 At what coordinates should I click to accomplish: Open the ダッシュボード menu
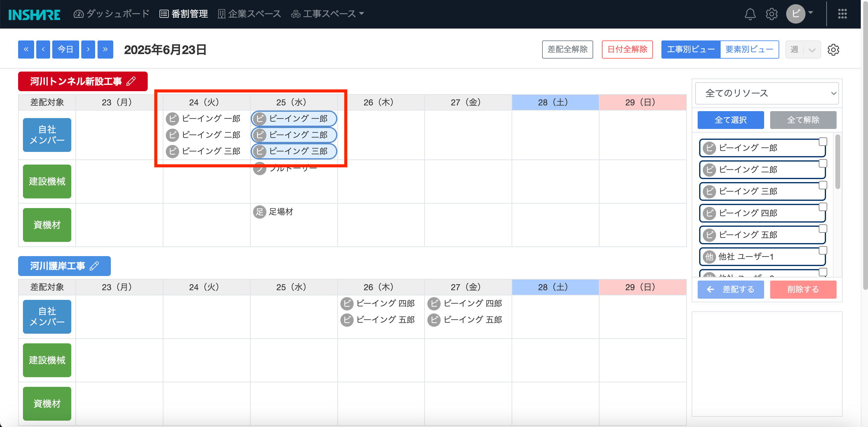pyautogui.click(x=111, y=14)
